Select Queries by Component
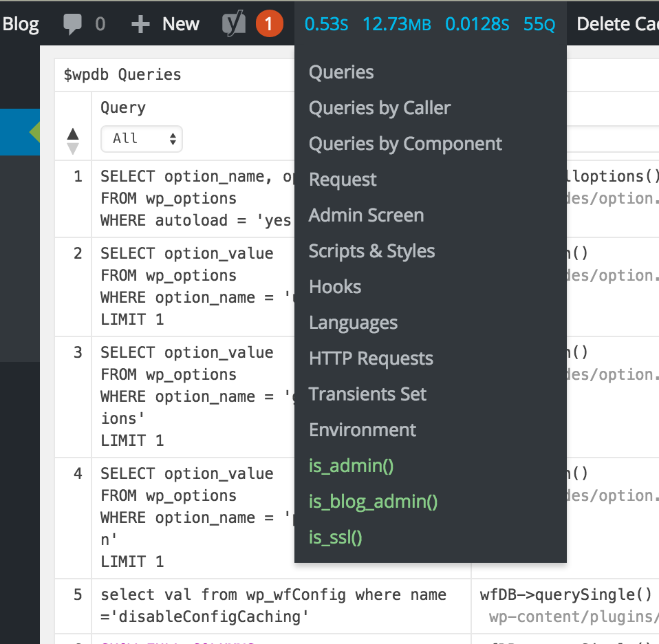Image resolution: width=659 pixels, height=644 pixels. pyautogui.click(x=405, y=144)
